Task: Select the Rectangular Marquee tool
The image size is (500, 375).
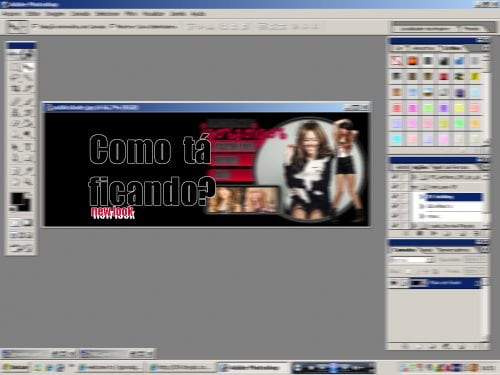Action: click(x=15, y=67)
